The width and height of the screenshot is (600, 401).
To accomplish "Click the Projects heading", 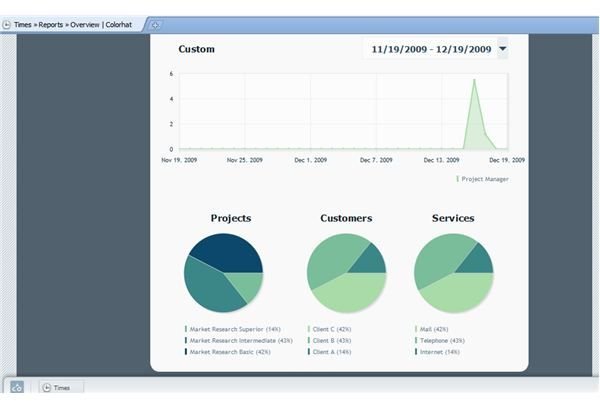I will tap(231, 218).
